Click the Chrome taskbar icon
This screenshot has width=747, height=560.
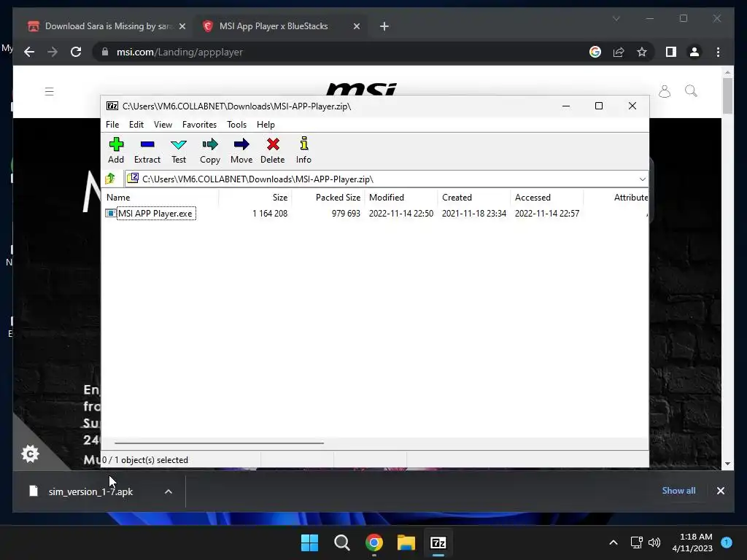(374, 542)
